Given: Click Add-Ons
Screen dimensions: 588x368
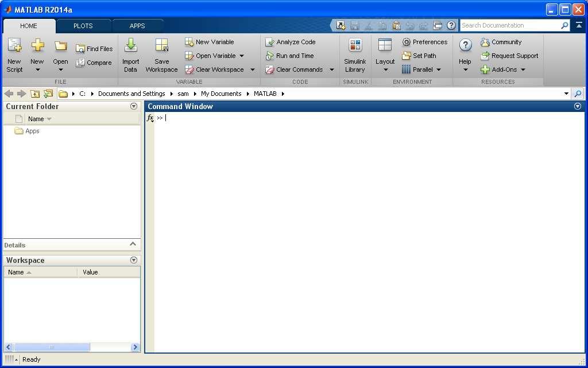Looking at the screenshot, I should [x=499, y=69].
